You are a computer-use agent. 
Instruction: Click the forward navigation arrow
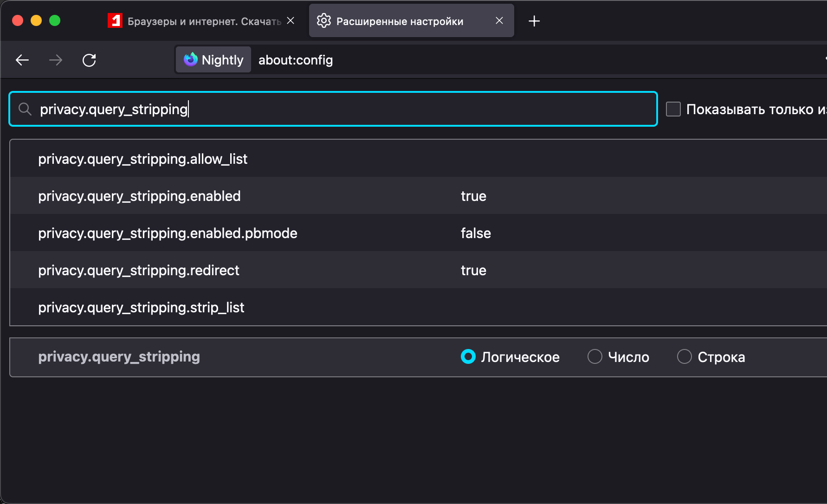[x=55, y=60]
